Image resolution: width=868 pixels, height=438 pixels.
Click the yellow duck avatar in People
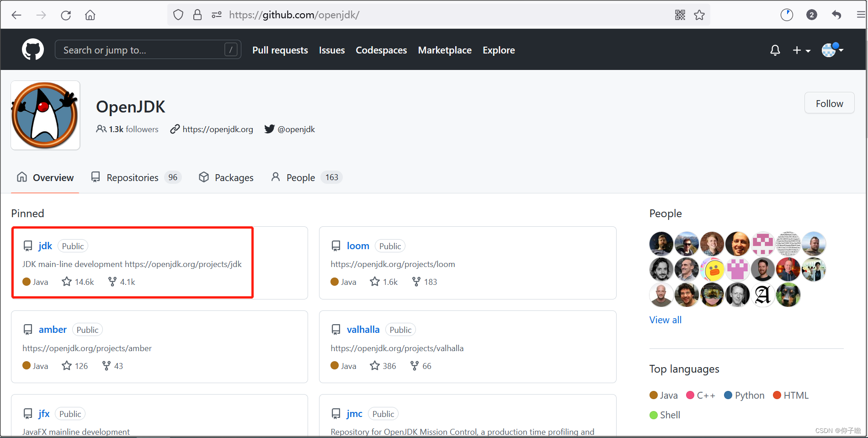pos(712,269)
